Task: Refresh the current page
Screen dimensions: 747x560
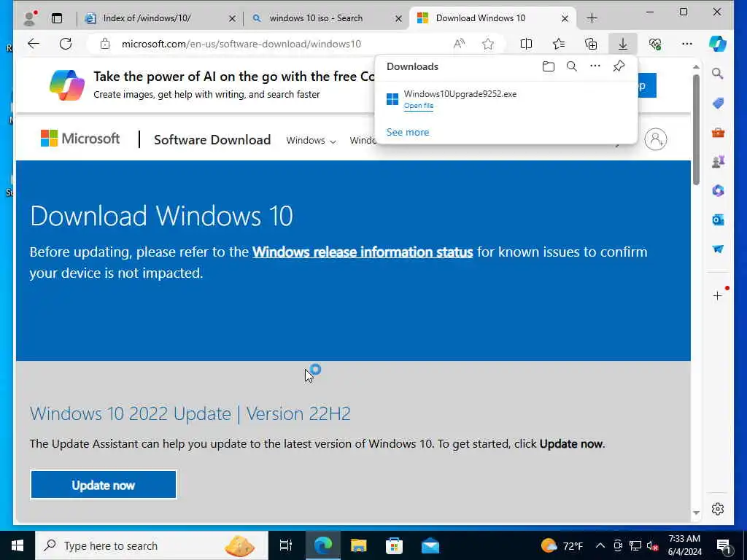Action: 66,44
